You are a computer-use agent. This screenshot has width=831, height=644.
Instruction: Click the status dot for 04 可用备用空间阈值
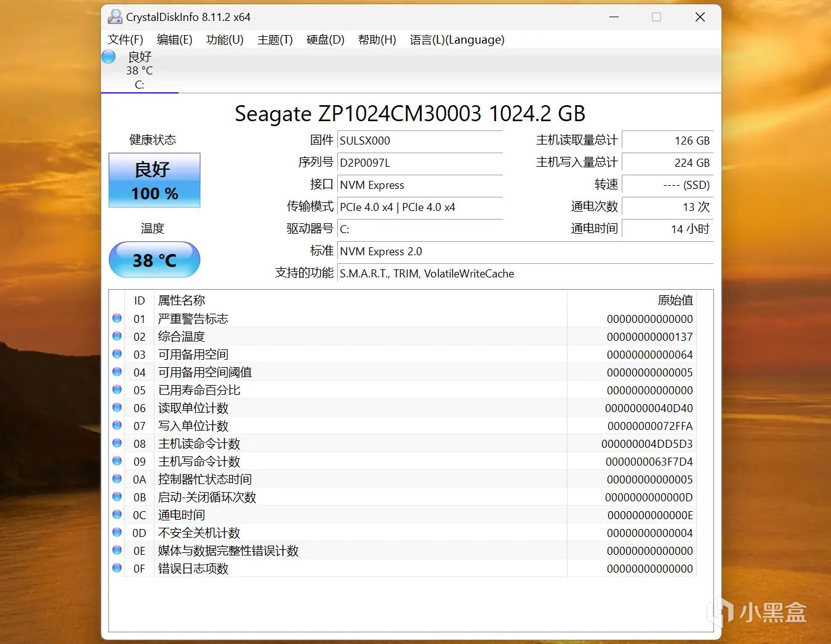tap(117, 372)
